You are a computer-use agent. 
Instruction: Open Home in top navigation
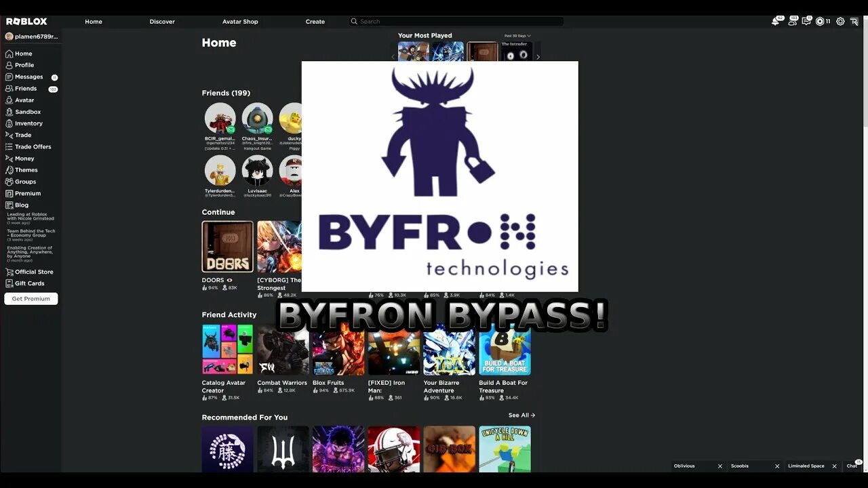tap(94, 22)
